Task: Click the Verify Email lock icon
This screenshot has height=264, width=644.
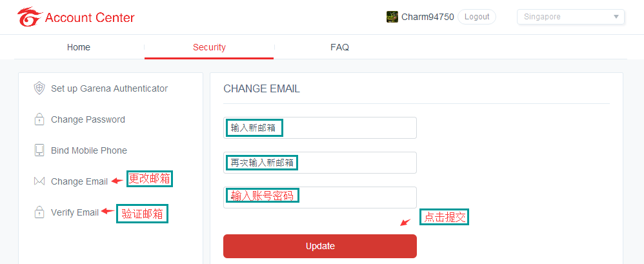Action: [39, 212]
